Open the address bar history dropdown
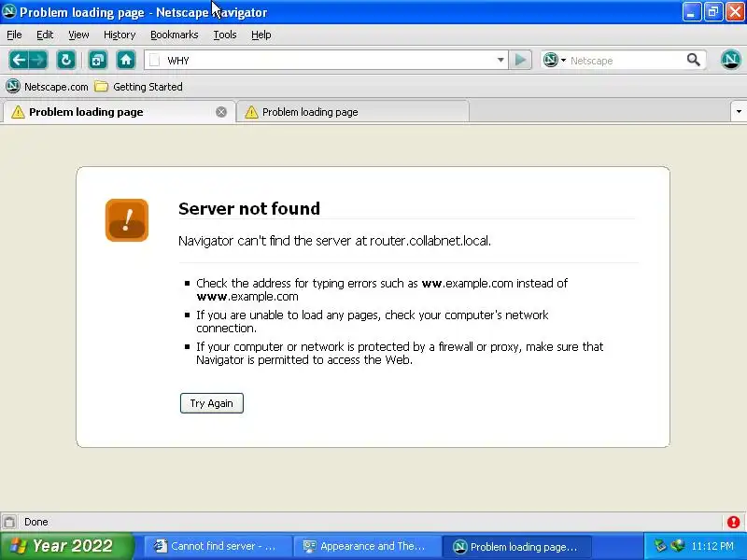 tap(500, 60)
